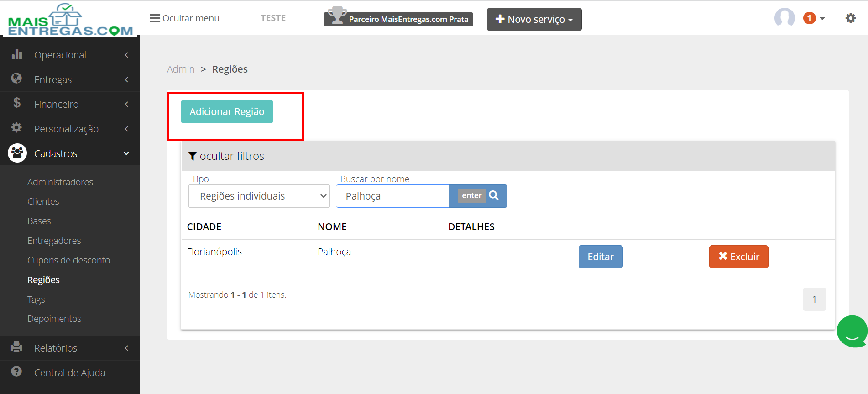Open Cupons de desconto in sidebar

(x=69, y=260)
